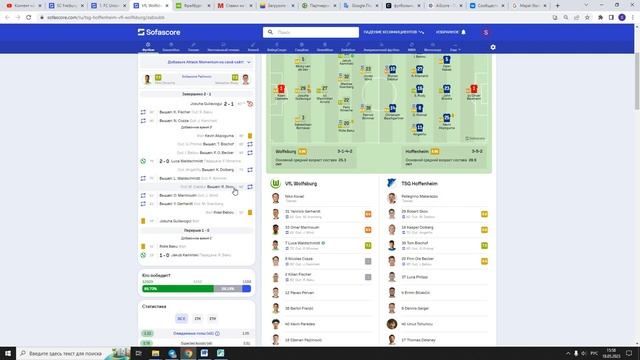The height and width of the screenshot is (360, 640).
Task: Select Table tennis sport tab
Action: coord(223,47)
